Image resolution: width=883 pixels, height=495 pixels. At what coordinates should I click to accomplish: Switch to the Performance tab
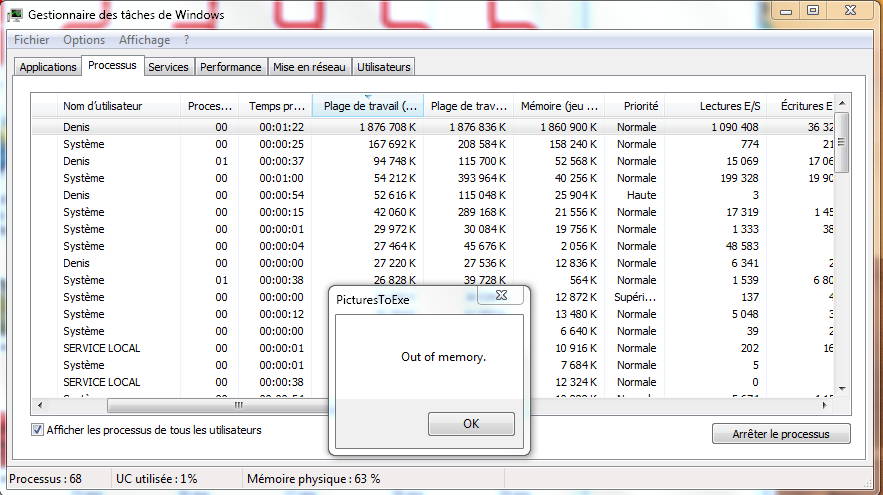[230, 67]
